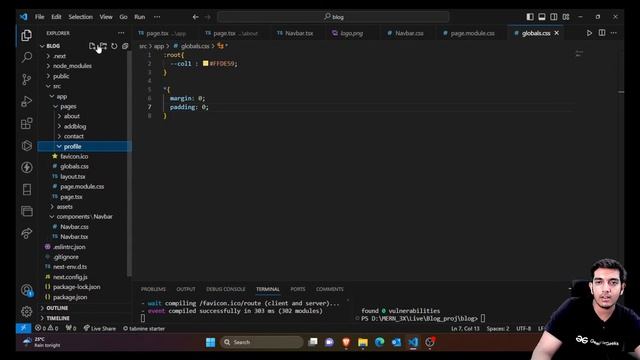The width and height of the screenshot is (640, 360).
Task: Show the Ports panel tab
Action: click(298, 289)
